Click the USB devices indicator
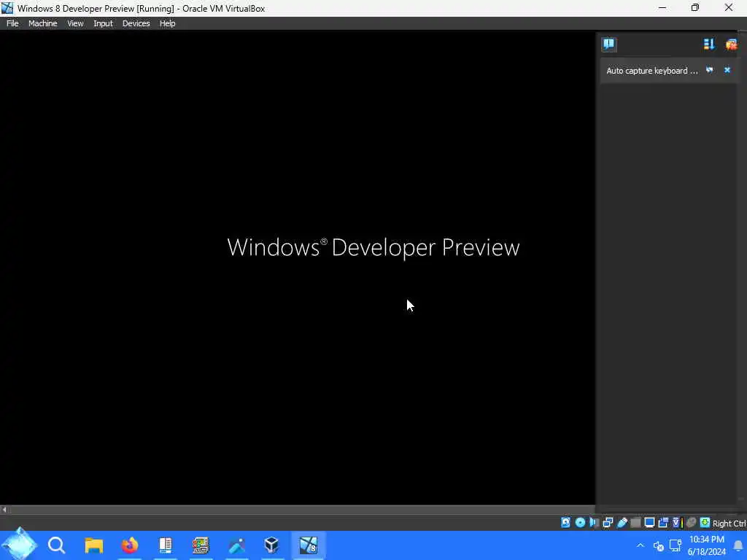The height and width of the screenshot is (560, 747). point(622,522)
